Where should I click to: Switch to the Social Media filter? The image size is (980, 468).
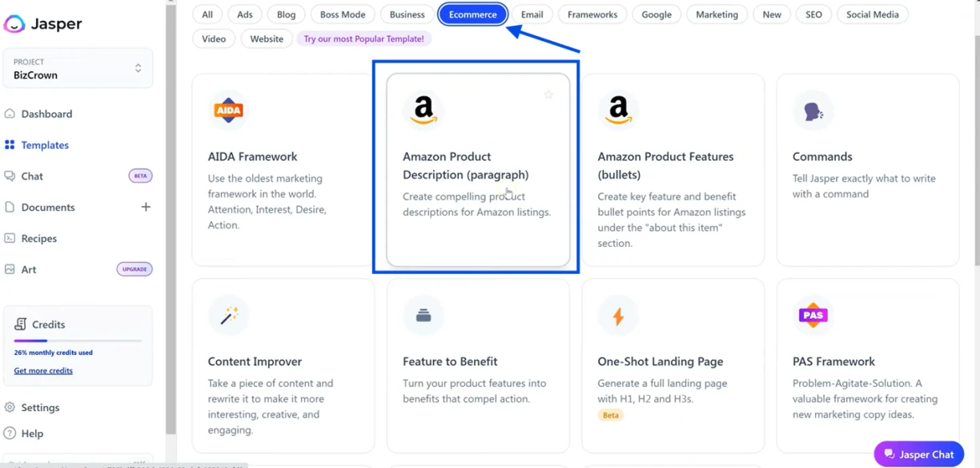pyautogui.click(x=872, y=14)
